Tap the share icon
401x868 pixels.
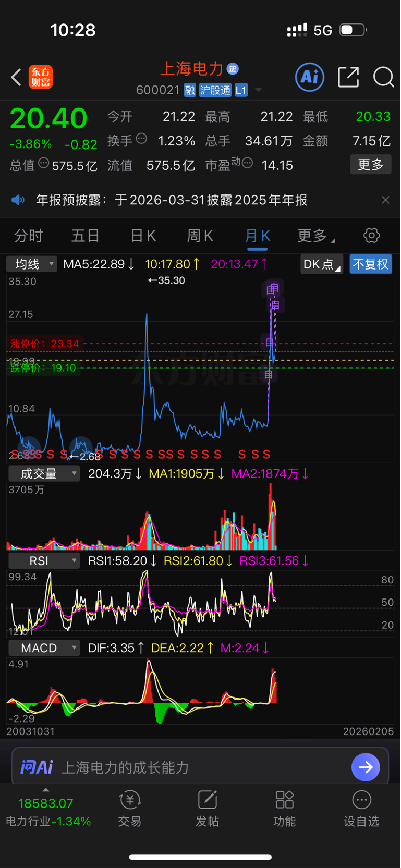coord(348,77)
